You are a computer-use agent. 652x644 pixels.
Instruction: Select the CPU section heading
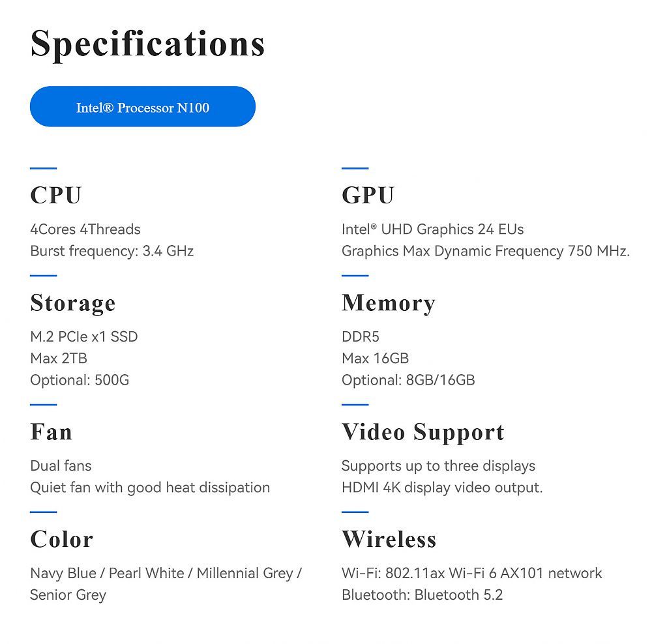(x=55, y=195)
